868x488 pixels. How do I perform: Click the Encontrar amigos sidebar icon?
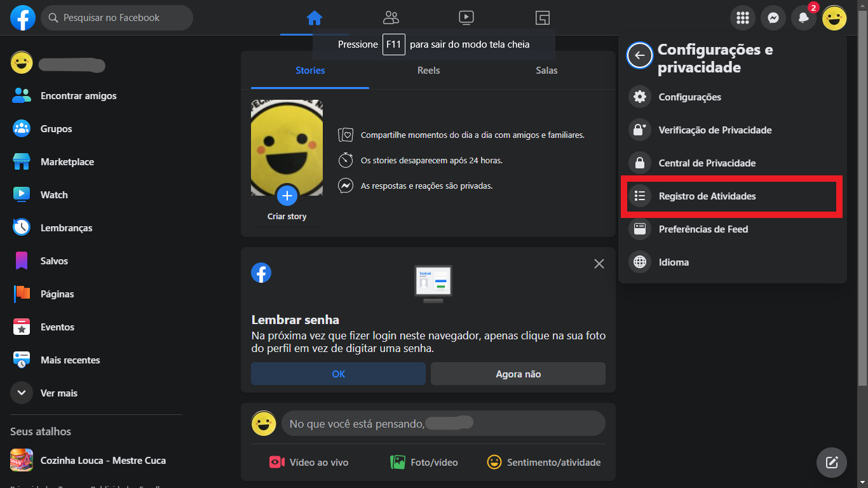click(x=22, y=96)
